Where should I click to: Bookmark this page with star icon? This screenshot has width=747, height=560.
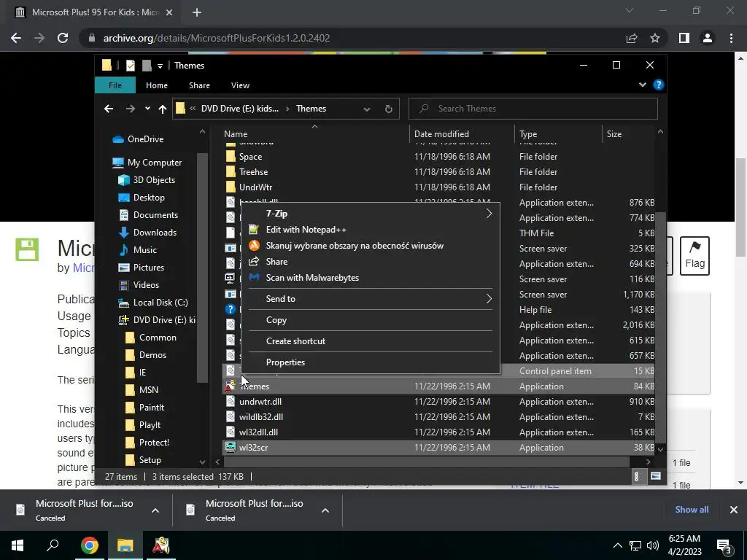[x=655, y=38]
